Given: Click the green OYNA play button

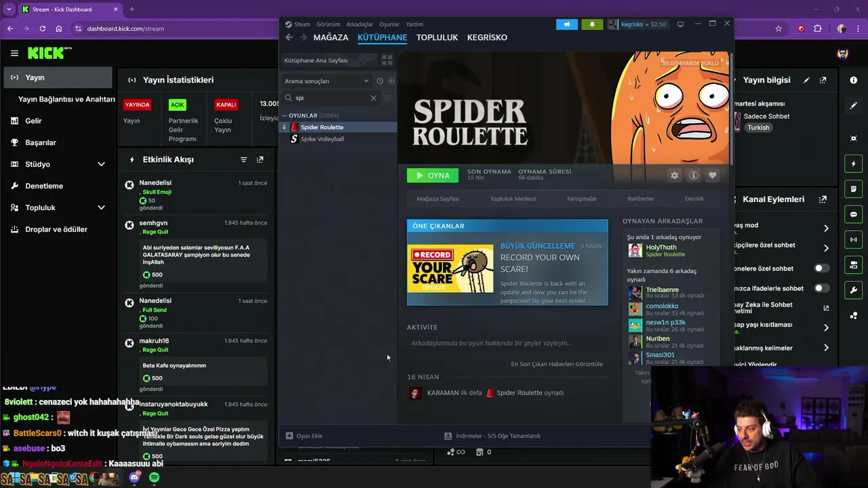Looking at the screenshot, I should point(432,176).
